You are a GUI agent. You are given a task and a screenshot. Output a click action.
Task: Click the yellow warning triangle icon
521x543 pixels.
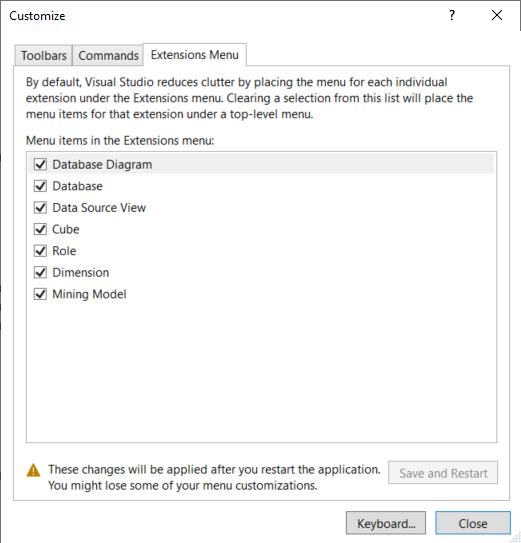pos(33,470)
